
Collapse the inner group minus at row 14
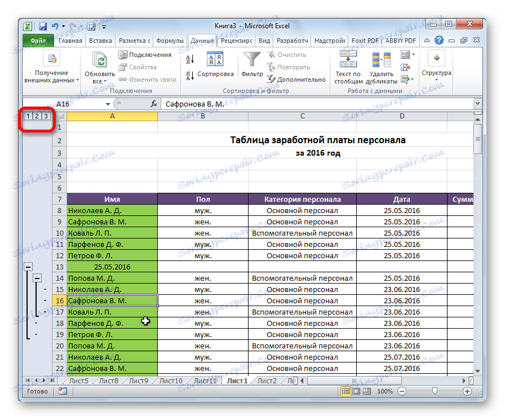click(x=37, y=278)
